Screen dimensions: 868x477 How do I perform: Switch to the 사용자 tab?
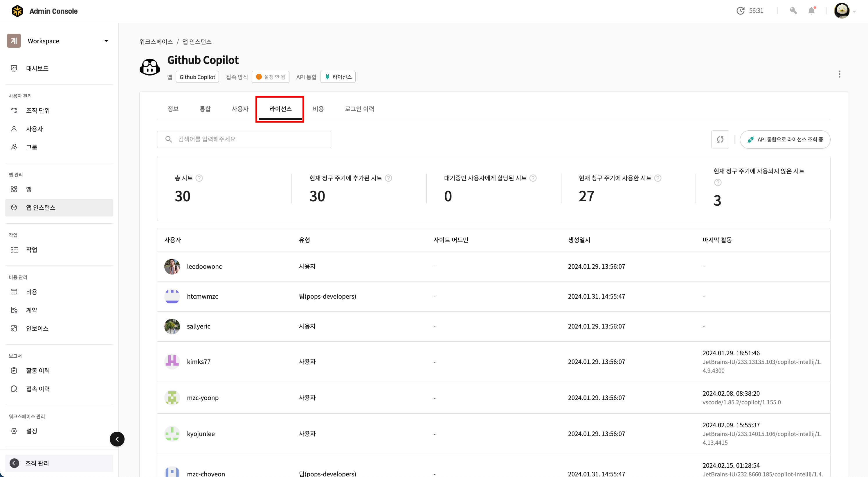[x=240, y=109]
